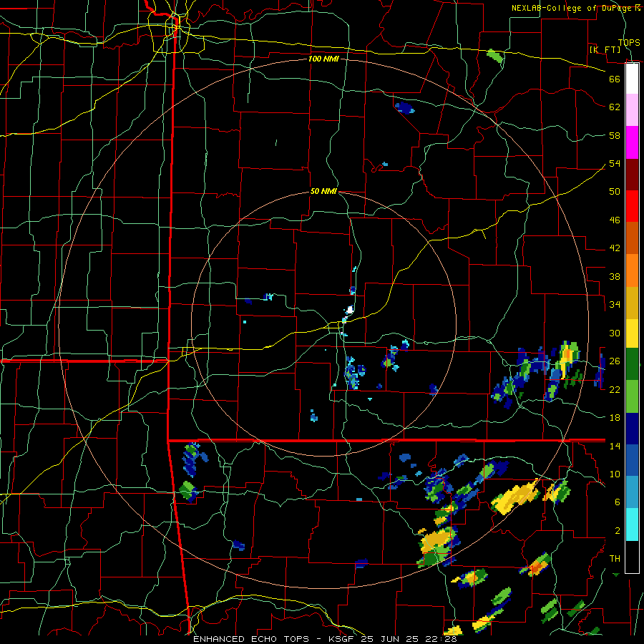Select the dark green legend swatch
The width and height of the screenshot is (644, 644).
632,364
